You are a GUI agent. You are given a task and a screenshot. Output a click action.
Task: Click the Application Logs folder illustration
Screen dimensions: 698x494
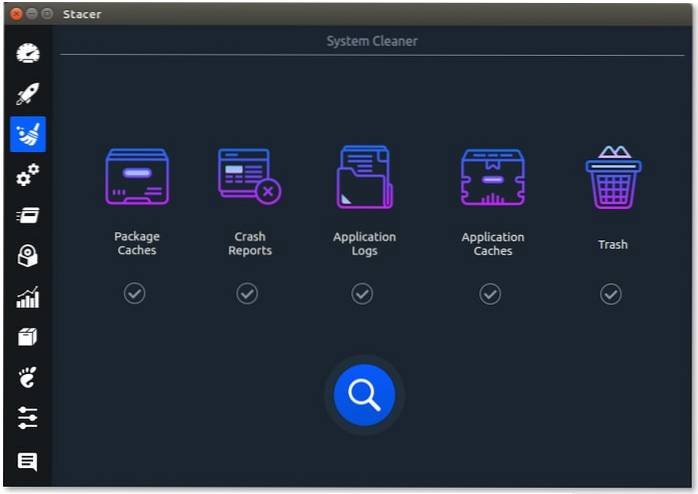click(364, 177)
